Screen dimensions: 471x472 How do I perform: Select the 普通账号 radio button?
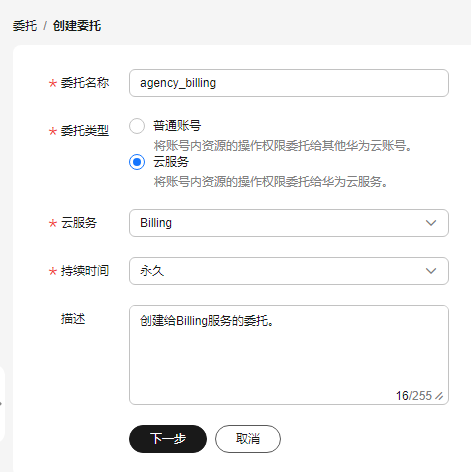[137, 126]
